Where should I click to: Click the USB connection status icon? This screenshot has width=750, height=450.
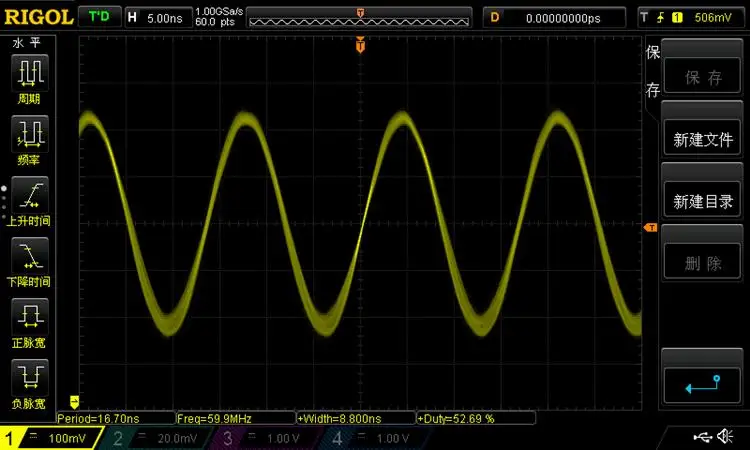tap(703, 436)
